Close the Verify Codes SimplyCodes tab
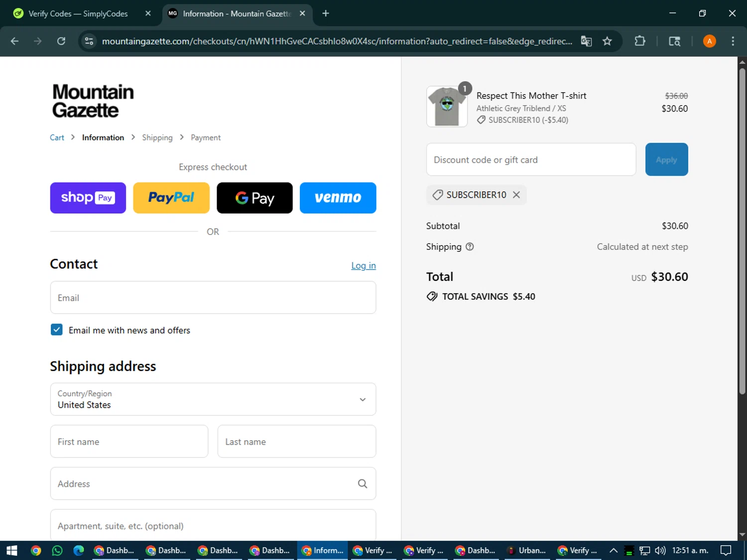 (x=148, y=13)
